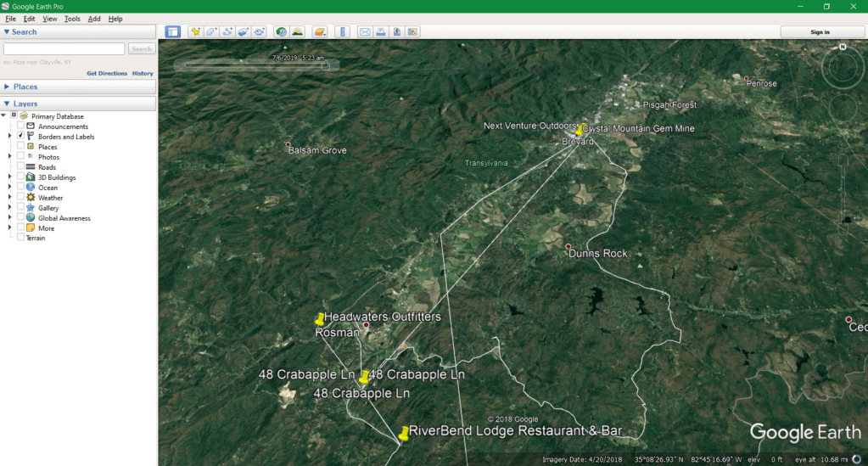Image resolution: width=868 pixels, height=466 pixels.
Task: Click the Add Placemark pushpin icon
Action: (x=195, y=32)
